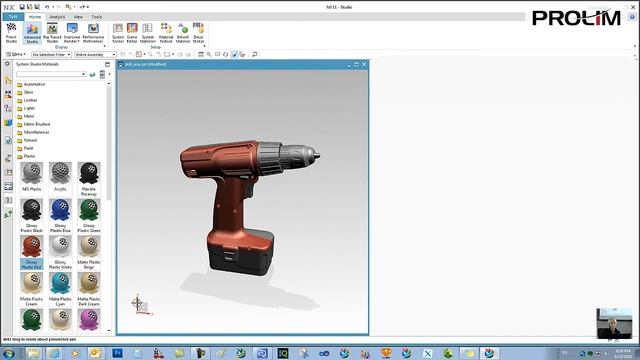640x360 pixels.
Task: Expand the Automotive materials folder
Action: pos(31,84)
